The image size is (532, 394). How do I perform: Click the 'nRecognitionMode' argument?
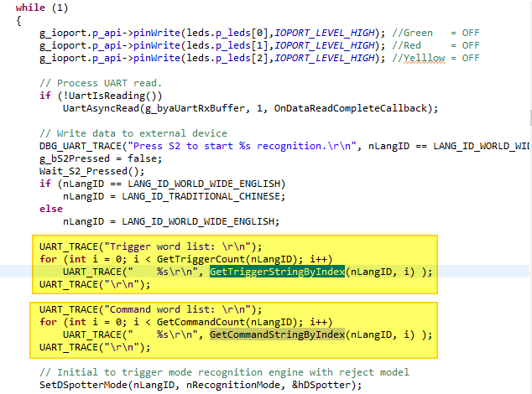coord(233,385)
